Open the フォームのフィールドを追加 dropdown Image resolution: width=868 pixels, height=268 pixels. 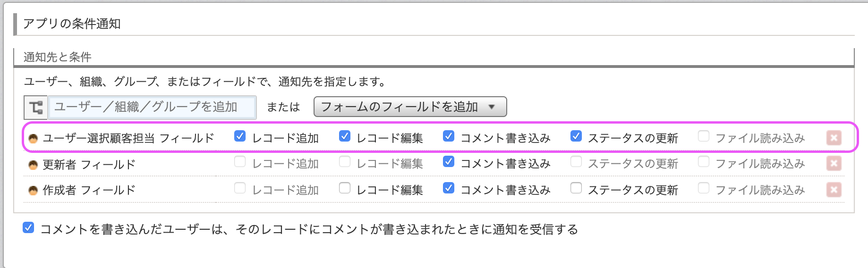pyautogui.click(x=410, y=107)
